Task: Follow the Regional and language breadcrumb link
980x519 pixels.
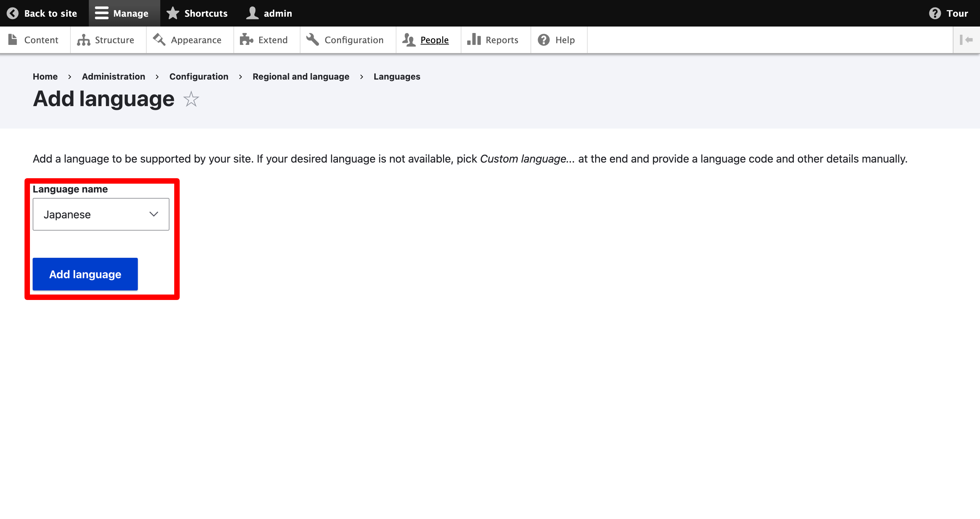Action: point(300,77)
